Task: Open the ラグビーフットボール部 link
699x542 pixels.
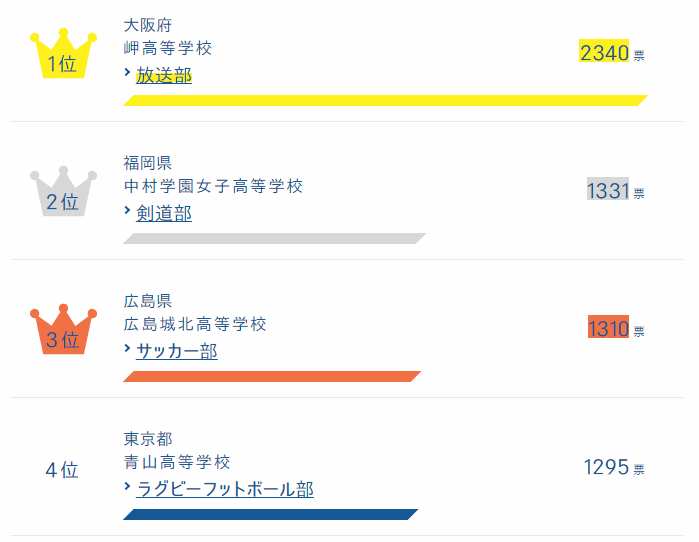Action: pos(225,489)
